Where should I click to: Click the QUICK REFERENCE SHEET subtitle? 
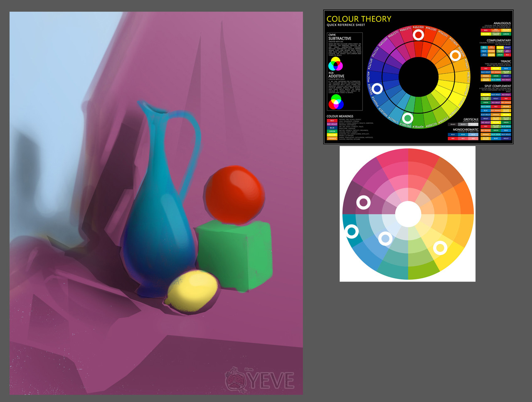click(x=346, y=25)
